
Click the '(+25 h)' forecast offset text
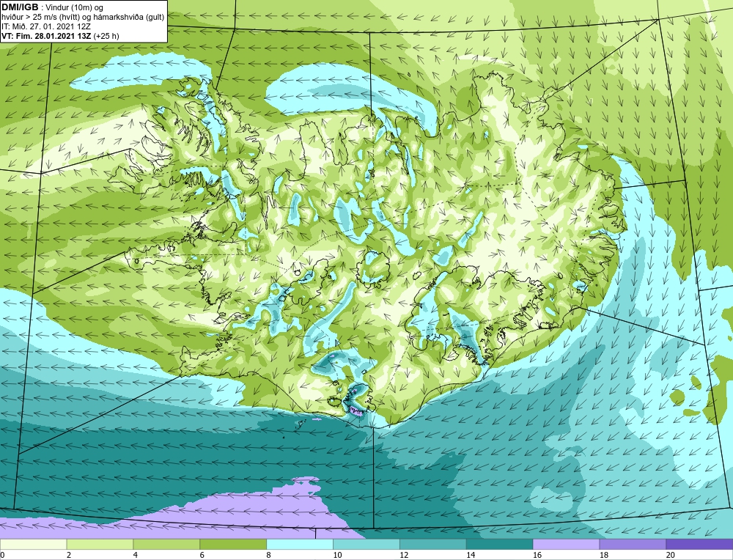tap(106, 36)
